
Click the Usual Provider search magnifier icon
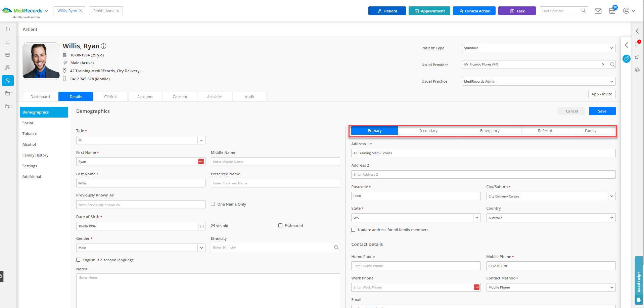pos(612,64)
